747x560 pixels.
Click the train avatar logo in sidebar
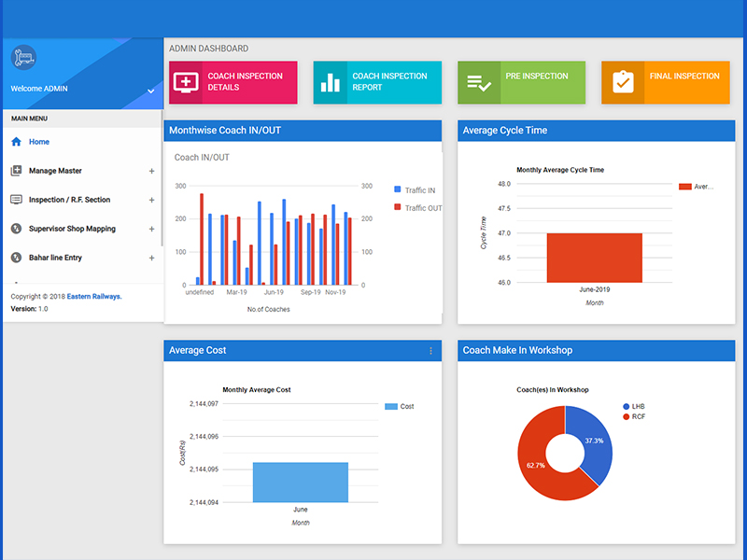tap(24, 58)
